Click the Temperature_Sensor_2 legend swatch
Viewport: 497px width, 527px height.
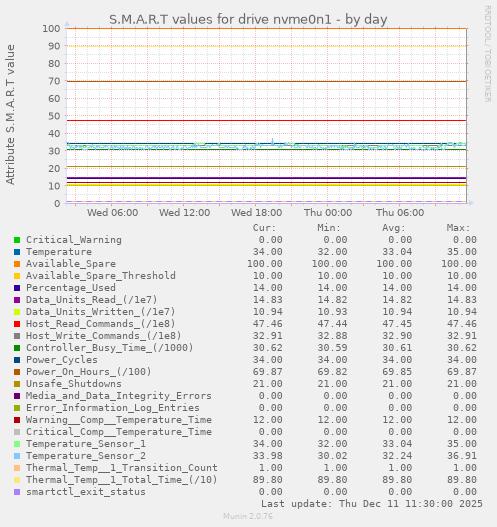[x=17, y=456]
